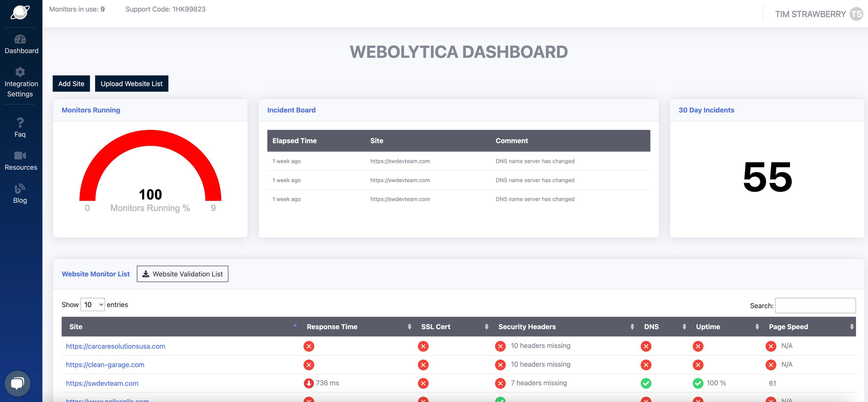Click clean-garage SSL Cert error icon
Viewport: 868px width, 402px height.
coord(423,365)
